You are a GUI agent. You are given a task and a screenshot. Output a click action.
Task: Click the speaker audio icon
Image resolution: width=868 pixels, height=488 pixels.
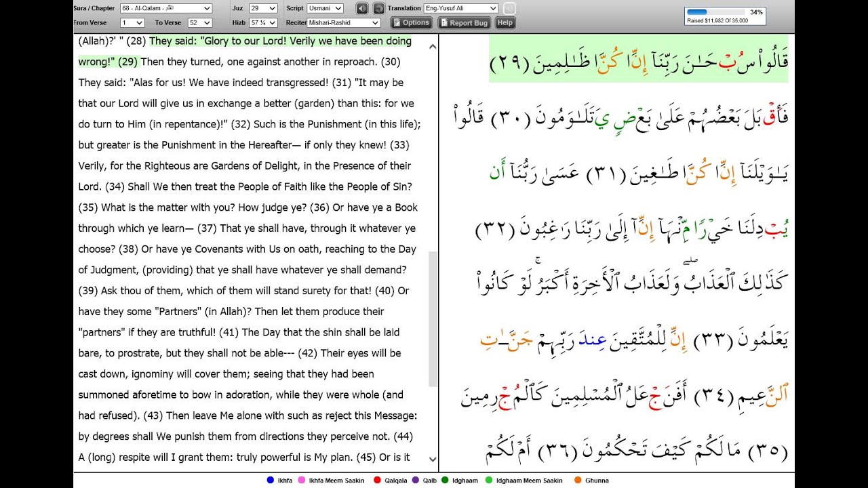click(x=362, y=8)
